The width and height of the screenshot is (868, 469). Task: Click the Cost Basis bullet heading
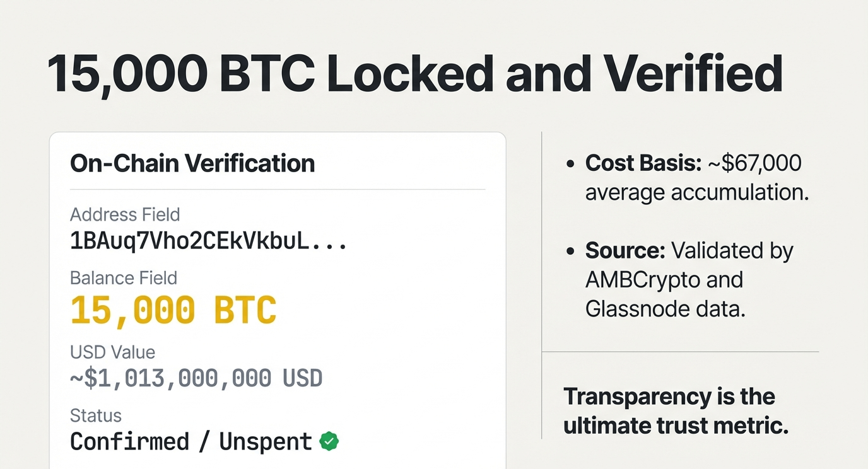pos(643,163)
